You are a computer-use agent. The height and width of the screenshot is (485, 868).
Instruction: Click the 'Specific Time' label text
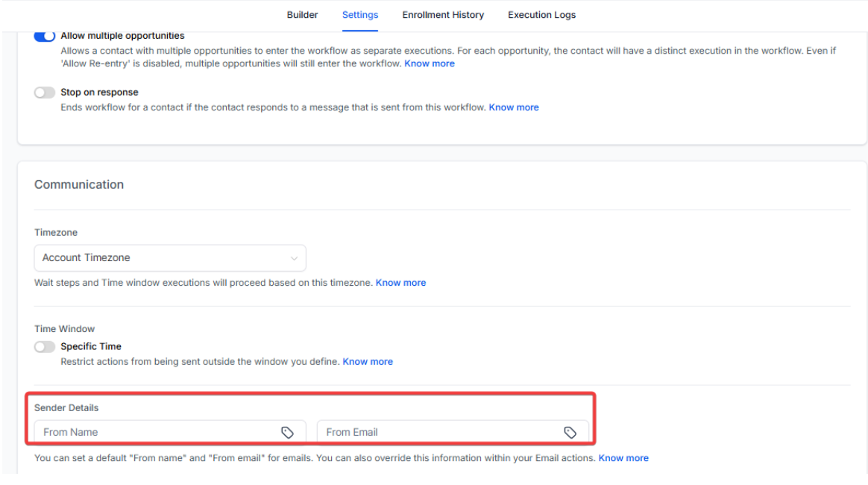91,346
